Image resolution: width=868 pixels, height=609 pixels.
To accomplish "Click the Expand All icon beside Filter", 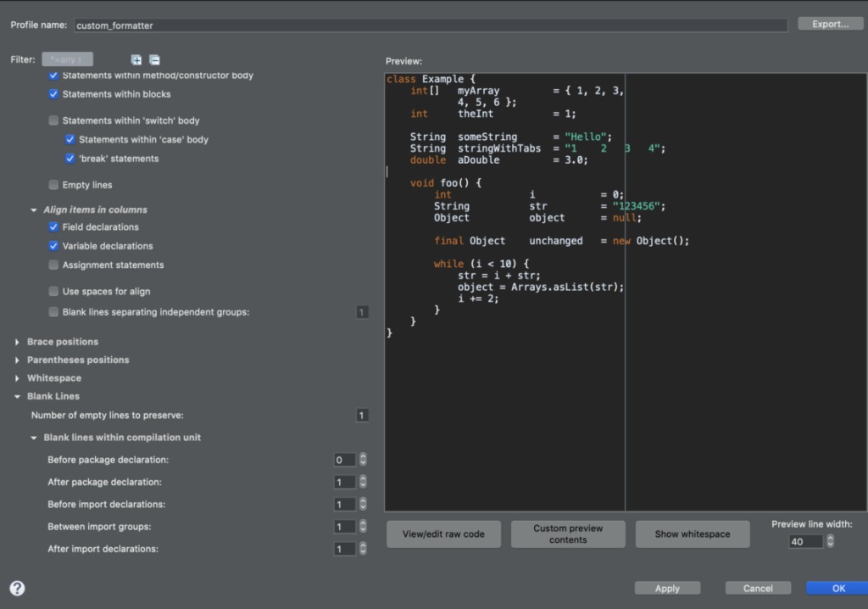I will [x=136, y=59].
